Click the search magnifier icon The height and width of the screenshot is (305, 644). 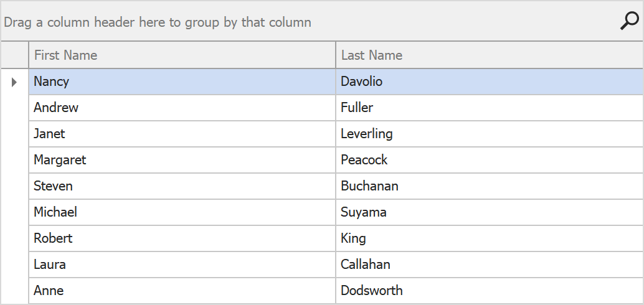(x=629, y=22)
